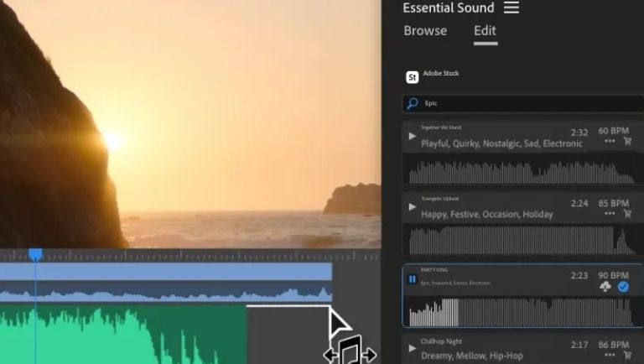Click the sunset video preview

[x=190, y=123]
